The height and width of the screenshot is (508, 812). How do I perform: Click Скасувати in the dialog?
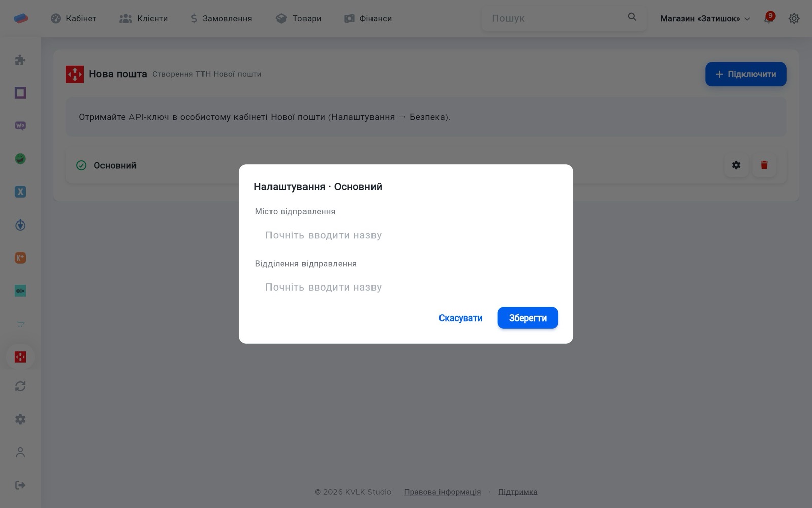coord(460,318)
